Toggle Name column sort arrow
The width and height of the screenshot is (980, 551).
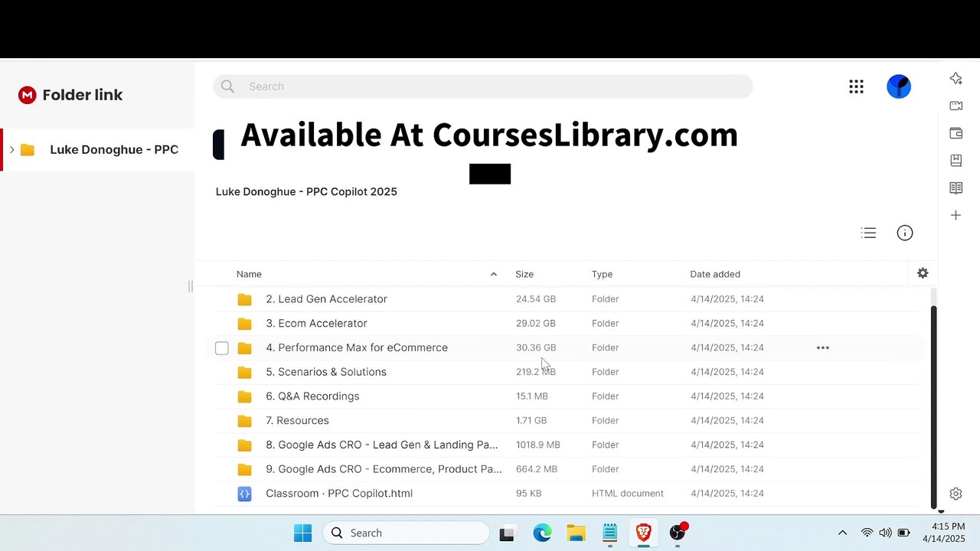[493, 274]
